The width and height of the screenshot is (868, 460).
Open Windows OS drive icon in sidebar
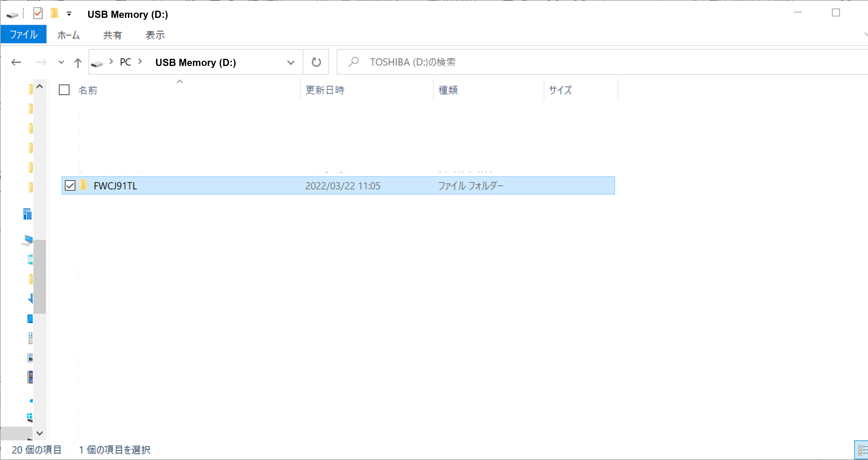pos(30,417)
